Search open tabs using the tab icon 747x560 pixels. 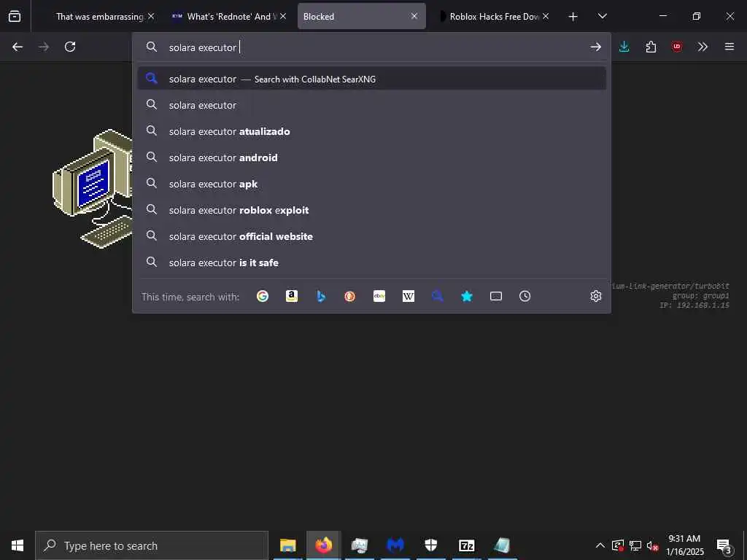click(496, 296)
